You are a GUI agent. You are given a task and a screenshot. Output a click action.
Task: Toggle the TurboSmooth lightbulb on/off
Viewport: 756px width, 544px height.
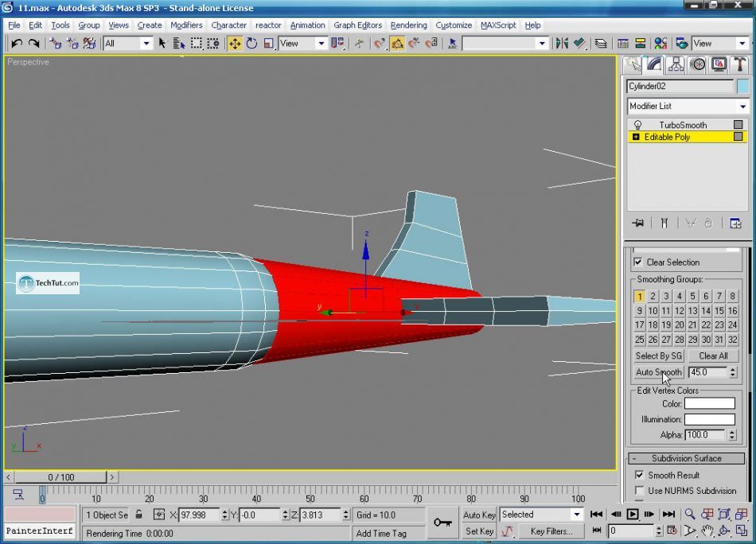click(637, 125)
